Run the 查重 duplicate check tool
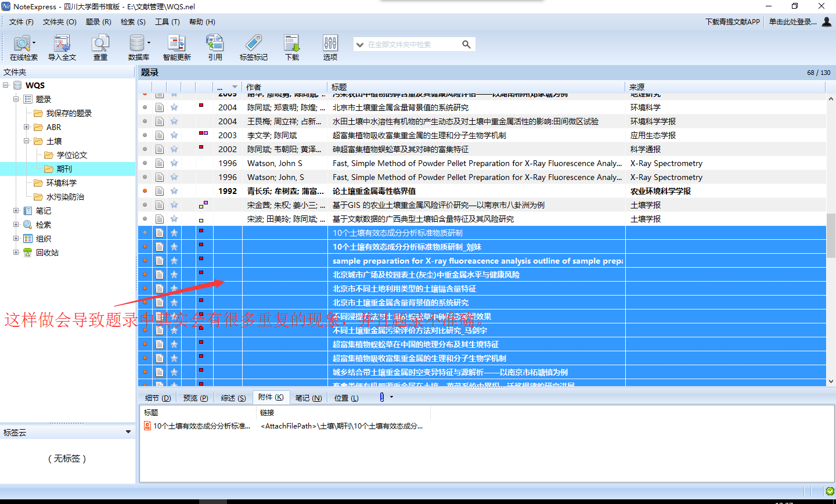836x504 pixels. tap(100, 48)
